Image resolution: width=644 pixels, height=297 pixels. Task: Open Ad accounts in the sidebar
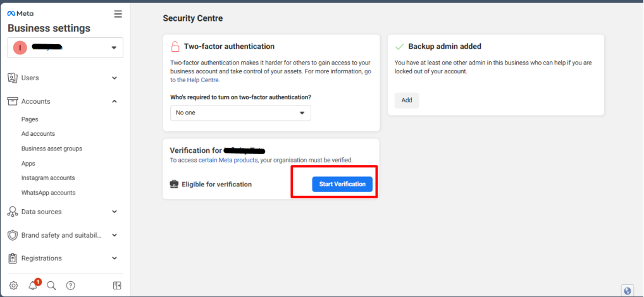coord(38,134)
